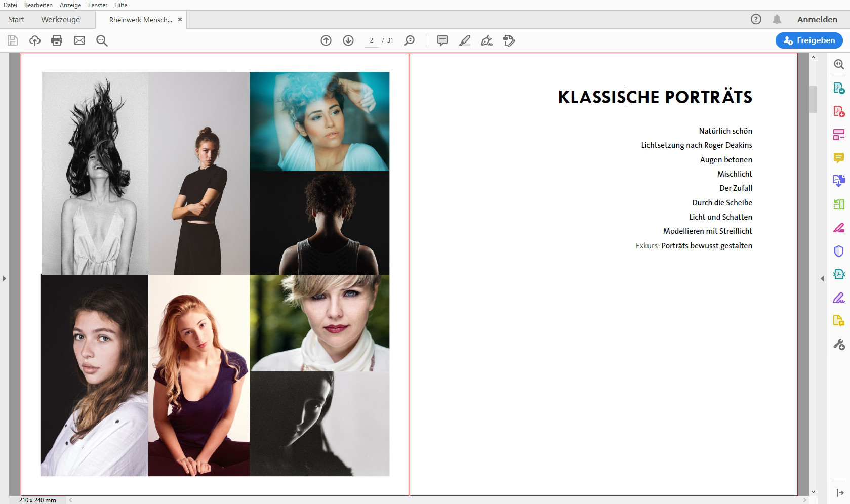Click the zoom magnifier beside page count

(410, 40)
